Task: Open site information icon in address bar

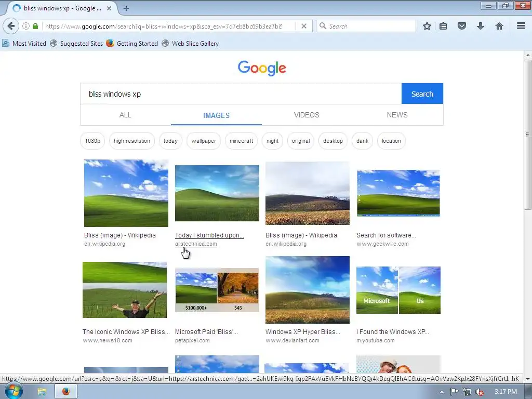Action: (26, 26)
